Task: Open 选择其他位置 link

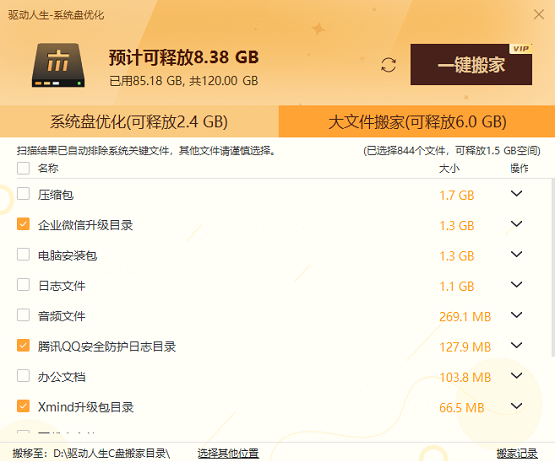Action: click(228, 453)
